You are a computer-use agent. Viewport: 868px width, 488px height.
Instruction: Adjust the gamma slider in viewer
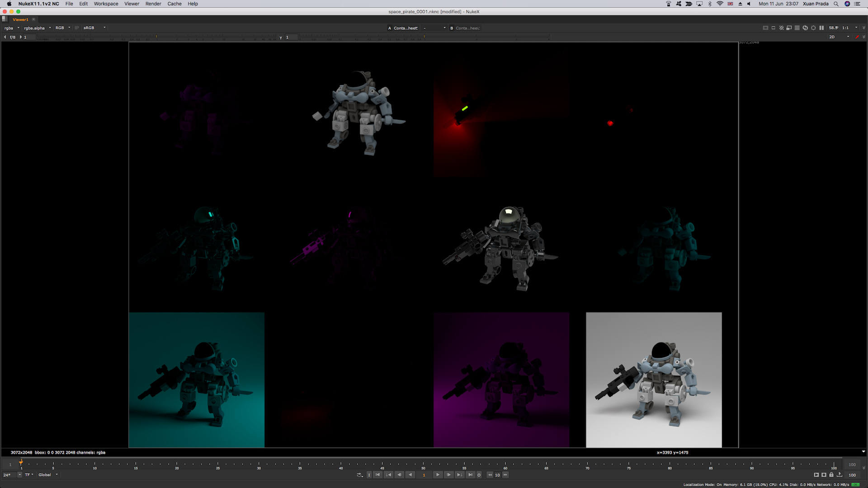(x=425, y=38)
